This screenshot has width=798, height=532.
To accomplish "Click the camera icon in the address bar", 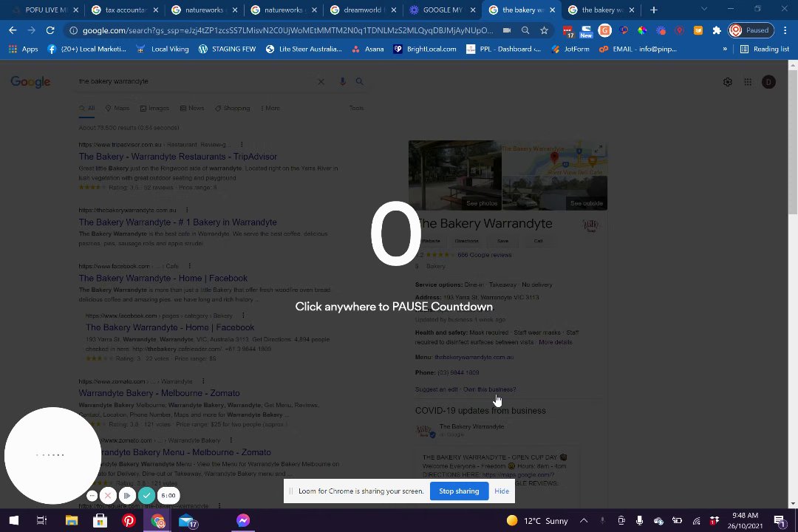I will point(507,30).
